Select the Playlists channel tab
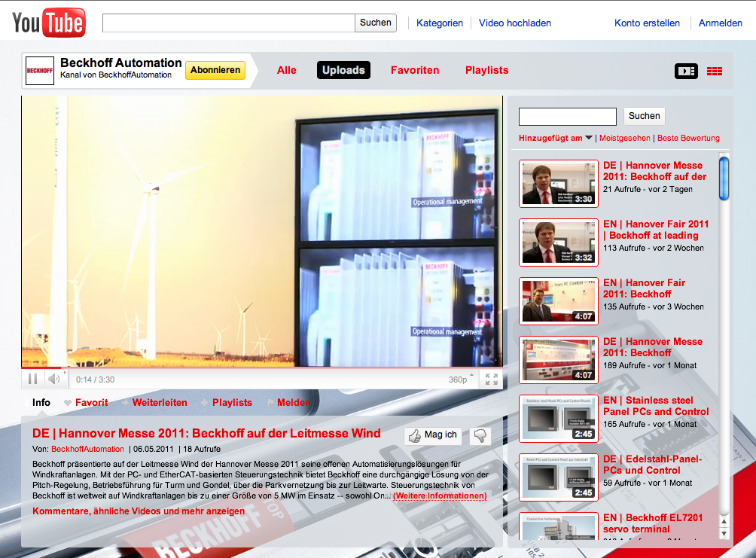 click(x=486, y=71)
